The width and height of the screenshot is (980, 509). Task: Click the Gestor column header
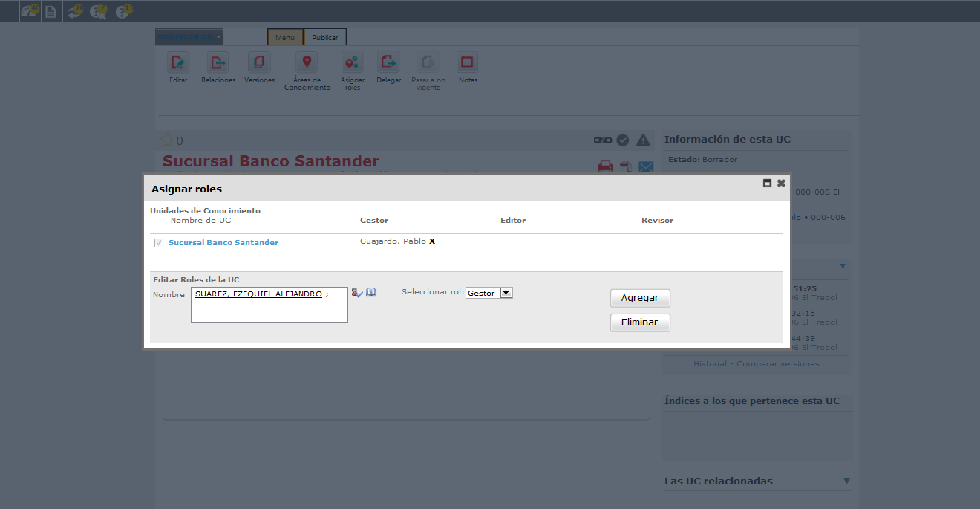coord(374,221)
